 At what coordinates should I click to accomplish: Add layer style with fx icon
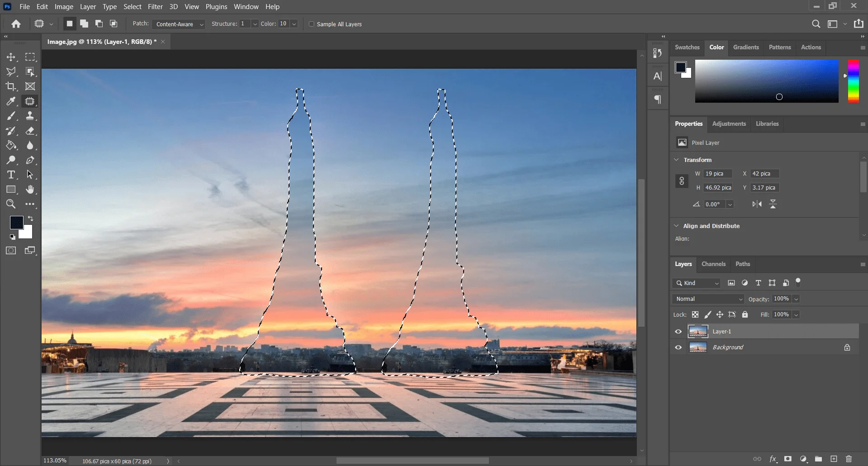[773, 459]
